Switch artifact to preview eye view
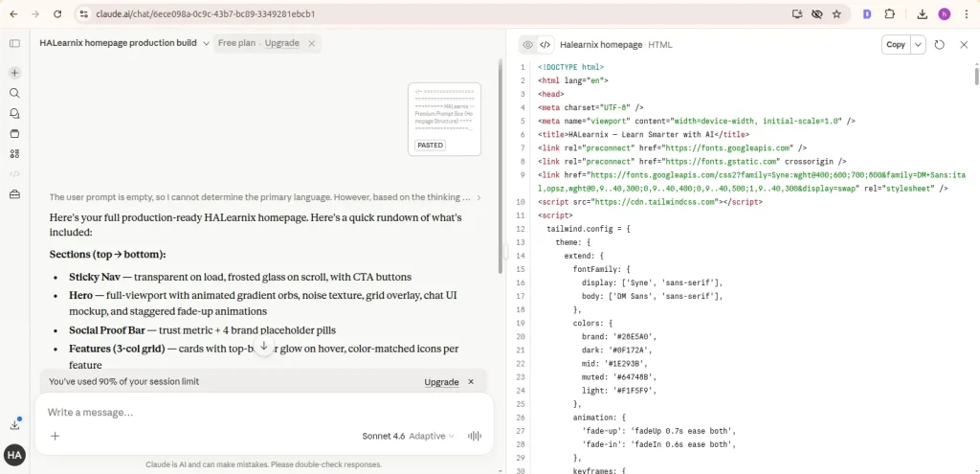Screen dimensions: 980x474 [x=528, y=44]
